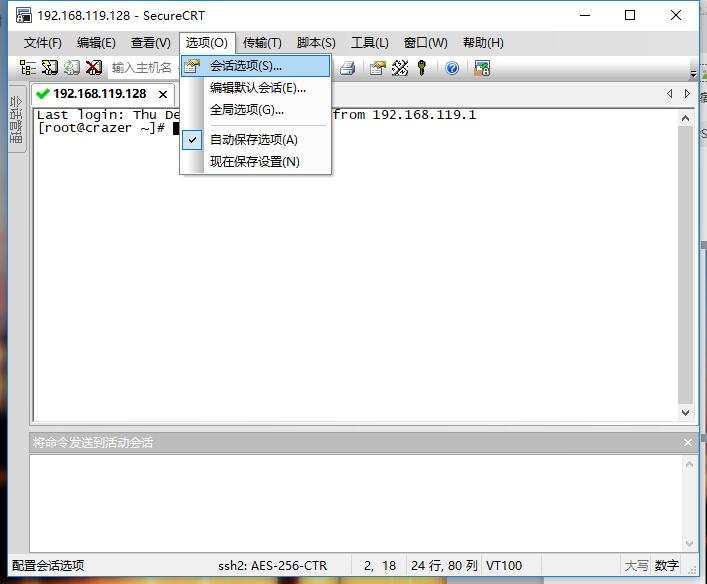The image size is (707, 584).
Task: Click status bar cursor position '2, 18'
Action: (380, 566)
